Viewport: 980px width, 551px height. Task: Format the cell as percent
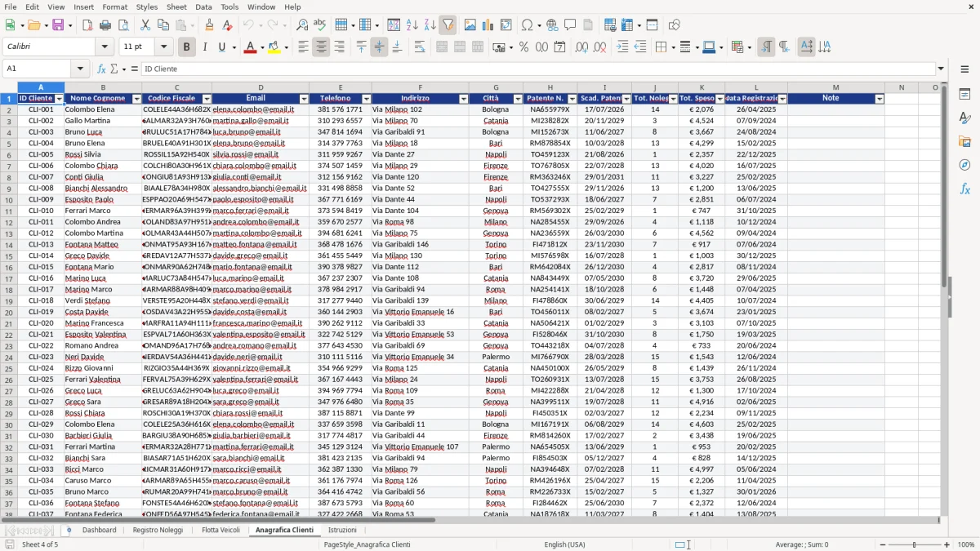coord(523,47)
